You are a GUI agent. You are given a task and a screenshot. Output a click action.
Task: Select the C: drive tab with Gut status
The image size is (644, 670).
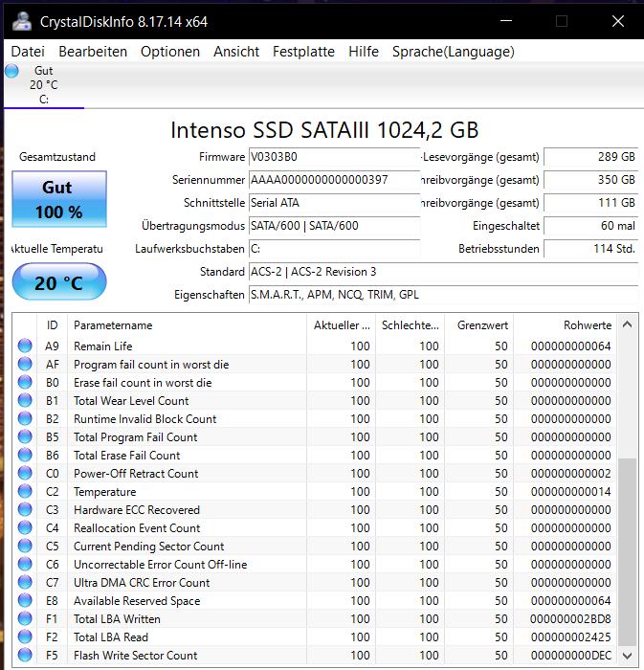[44, 85]
